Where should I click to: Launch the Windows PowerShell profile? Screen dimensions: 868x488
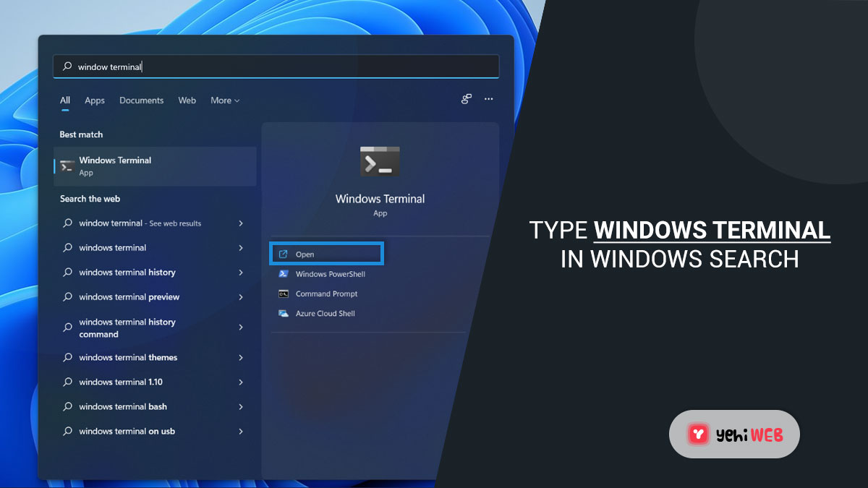(330, 274)
